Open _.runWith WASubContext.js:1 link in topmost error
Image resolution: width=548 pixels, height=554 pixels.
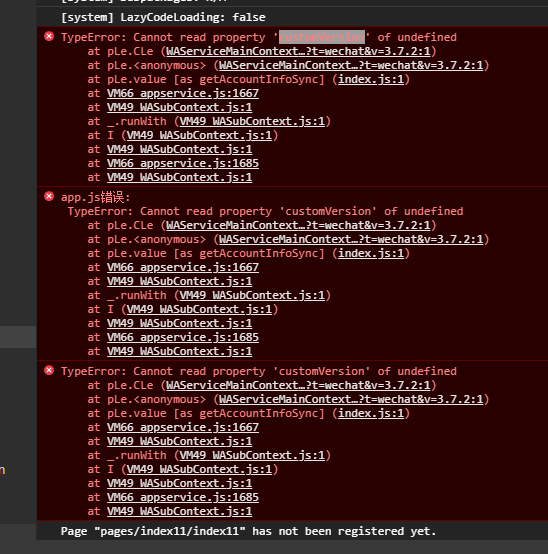(x=252, y=121)
